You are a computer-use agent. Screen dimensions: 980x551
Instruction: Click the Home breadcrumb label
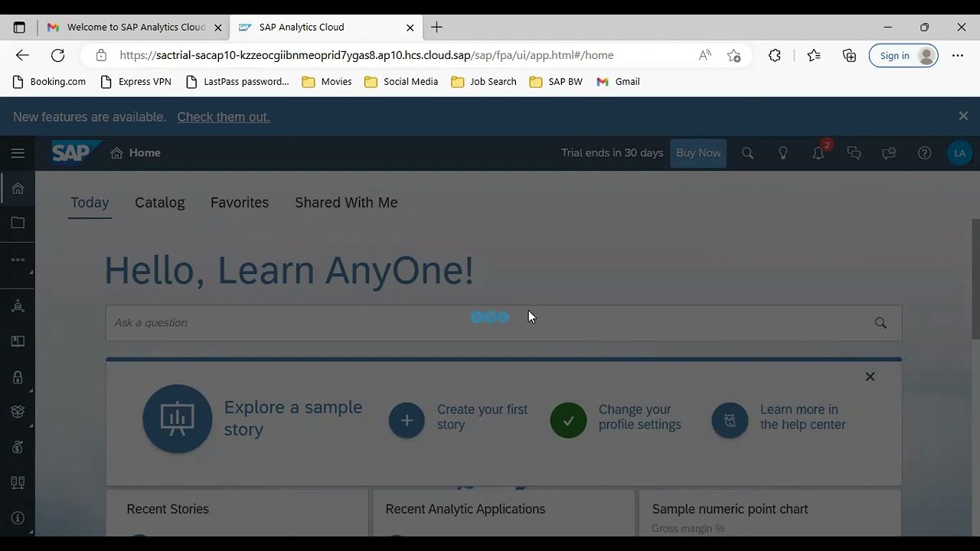pyautogui.click(x=145, y=153)
